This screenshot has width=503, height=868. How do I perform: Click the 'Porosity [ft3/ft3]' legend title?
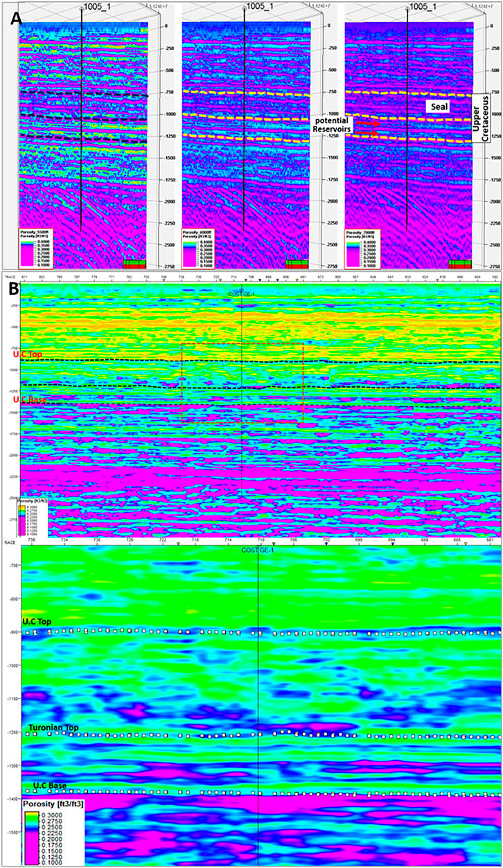click(53, 806)
